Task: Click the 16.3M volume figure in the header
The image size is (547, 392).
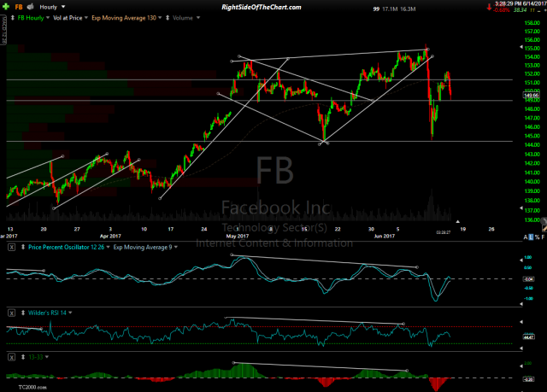Action: click(408, 9)
